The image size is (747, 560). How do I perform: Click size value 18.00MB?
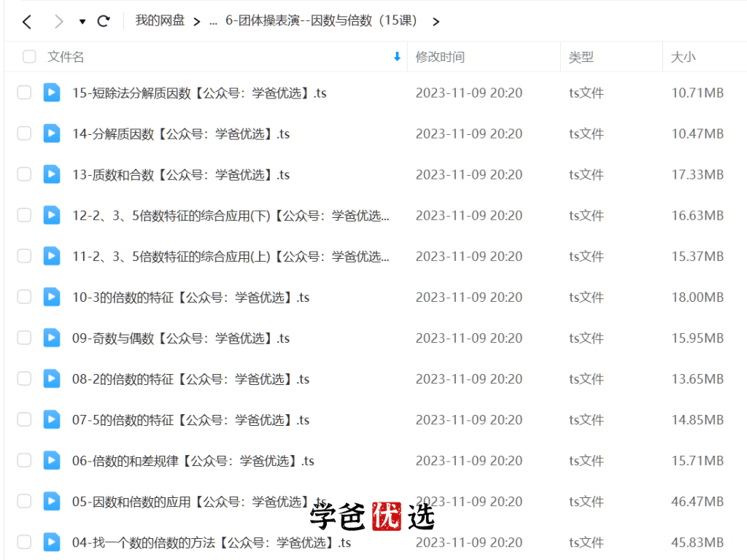697,297
